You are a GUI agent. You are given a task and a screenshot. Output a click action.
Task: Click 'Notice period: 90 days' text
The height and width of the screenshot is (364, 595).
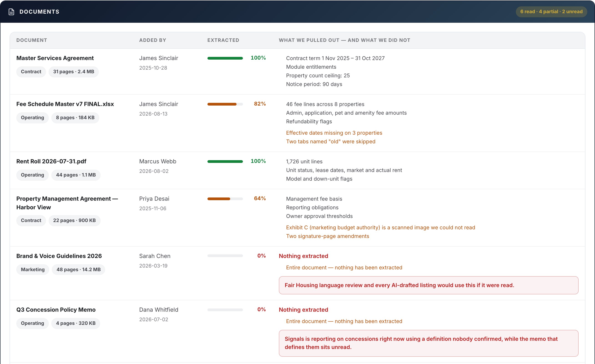pos(314,84)
